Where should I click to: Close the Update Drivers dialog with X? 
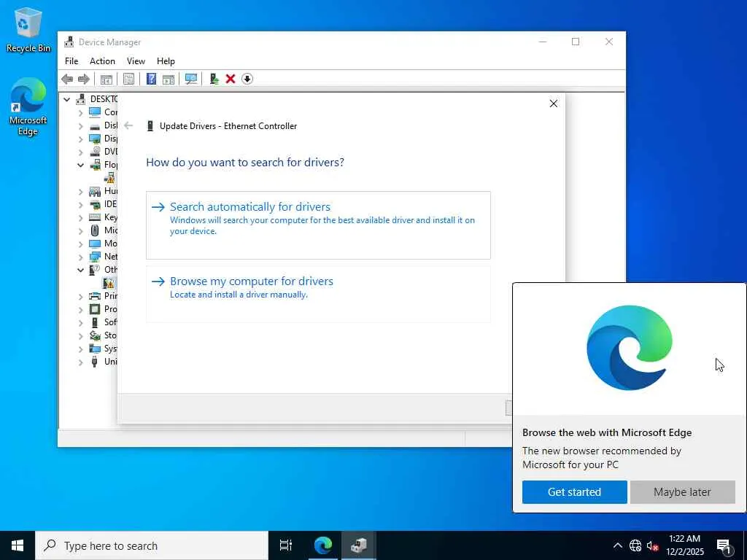(554, 104)
